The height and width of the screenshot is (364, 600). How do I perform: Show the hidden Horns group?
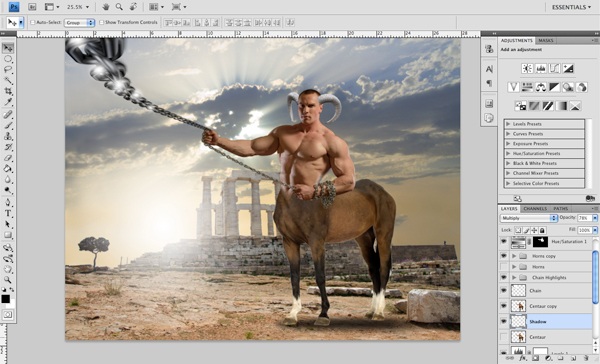(x=504, y=266)
